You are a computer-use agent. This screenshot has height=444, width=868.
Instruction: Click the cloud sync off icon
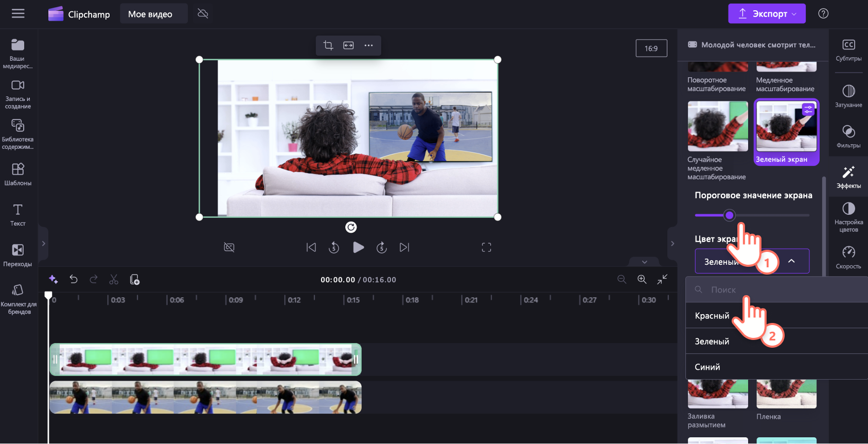point(203,14)
